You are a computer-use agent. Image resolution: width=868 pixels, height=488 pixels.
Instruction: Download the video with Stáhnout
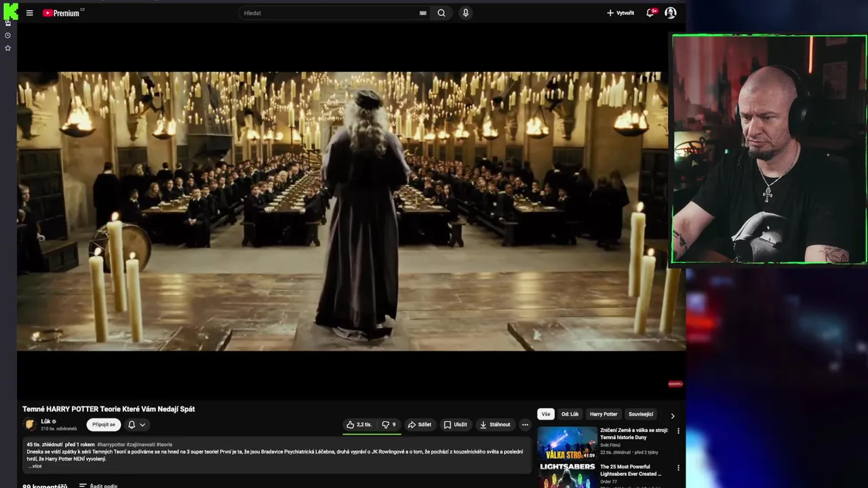tap(495, 425)
